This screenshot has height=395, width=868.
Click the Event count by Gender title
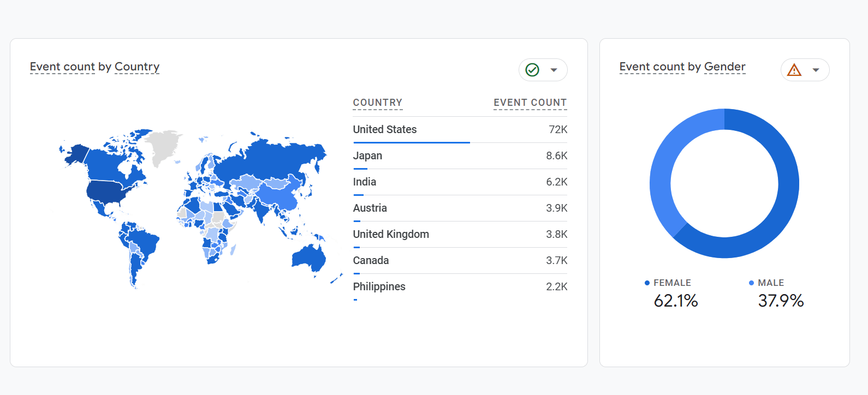(x=682, y=67)
